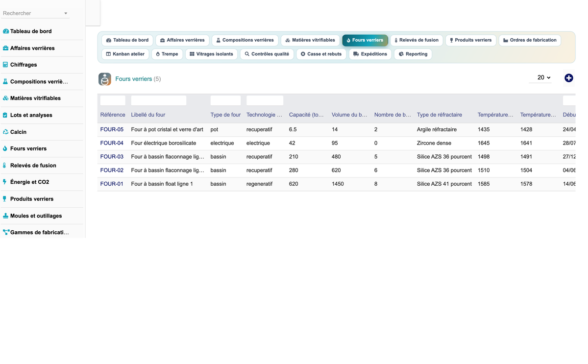588x364 pixels.
Task: Click the Calcin sidebar recycle icon
Action: [6, 132]
